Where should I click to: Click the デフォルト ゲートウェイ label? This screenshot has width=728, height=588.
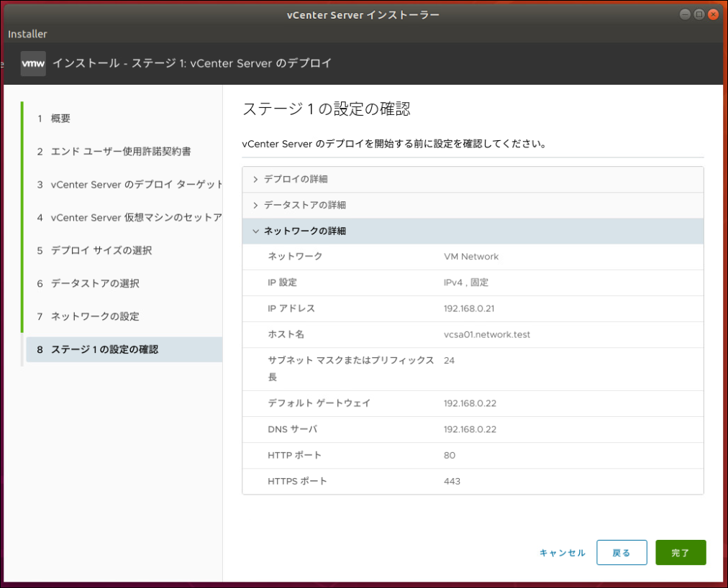pos(319,403)
